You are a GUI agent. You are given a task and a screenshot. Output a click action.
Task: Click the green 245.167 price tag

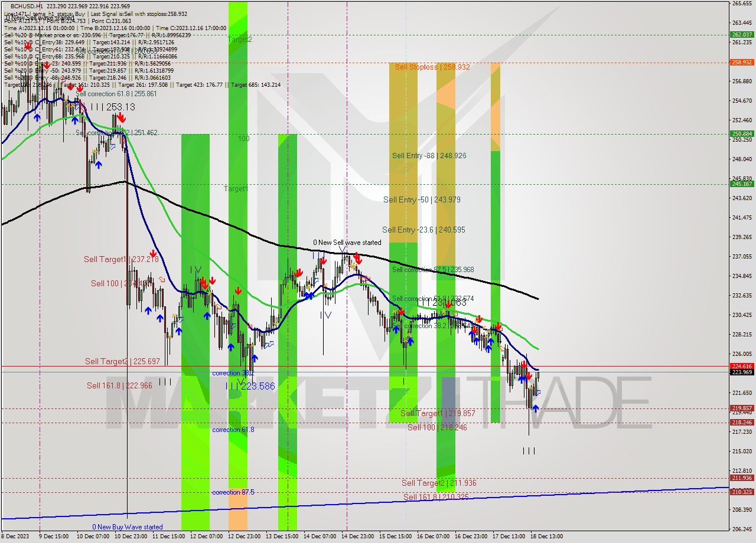point(742,184)
